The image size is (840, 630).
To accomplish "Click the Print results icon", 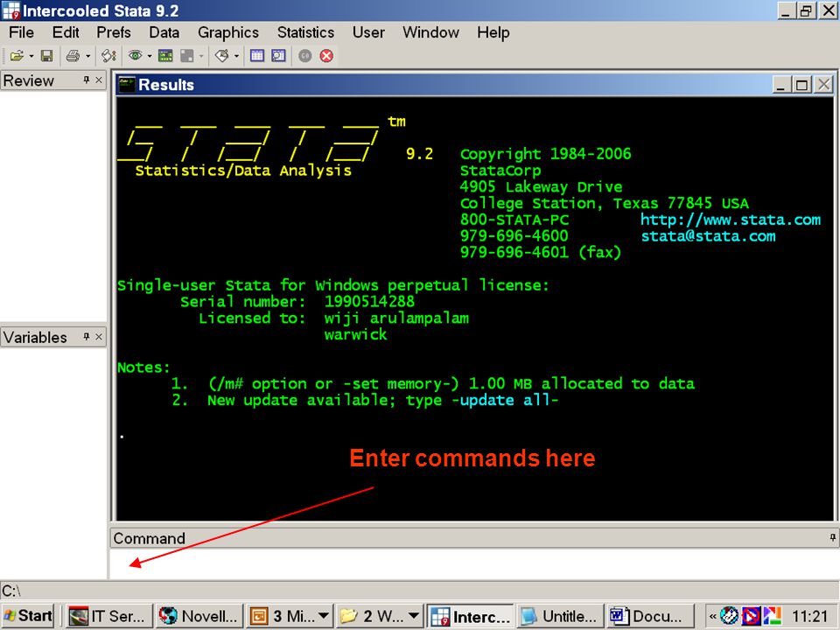I will click(73, 56).
